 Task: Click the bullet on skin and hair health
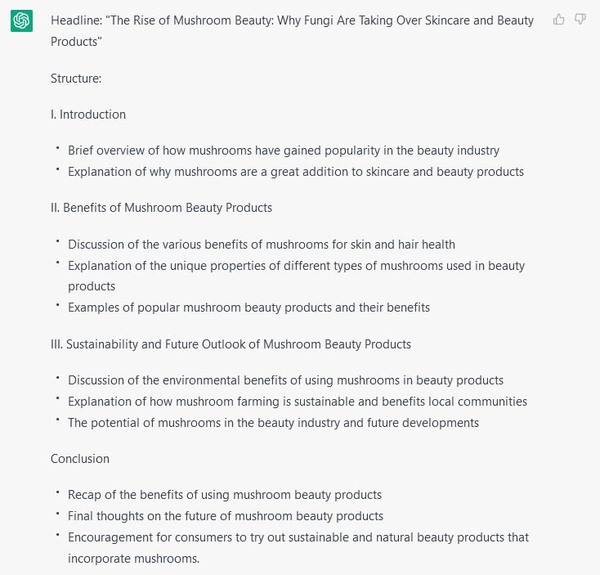(261, 244)
